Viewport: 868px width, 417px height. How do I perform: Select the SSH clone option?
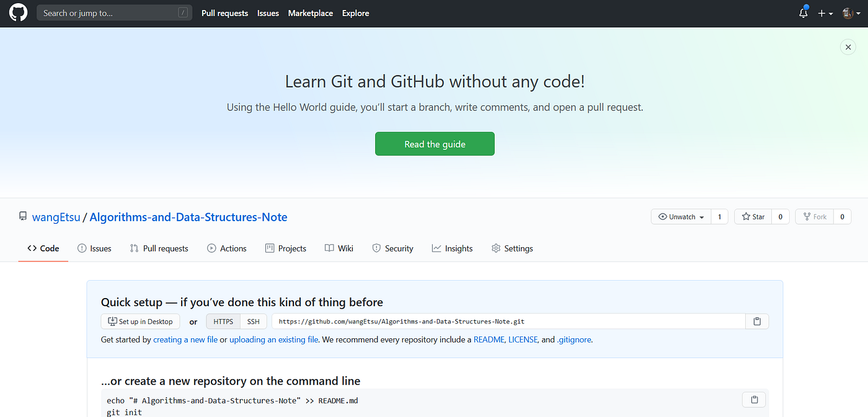[x=254, y=322]
